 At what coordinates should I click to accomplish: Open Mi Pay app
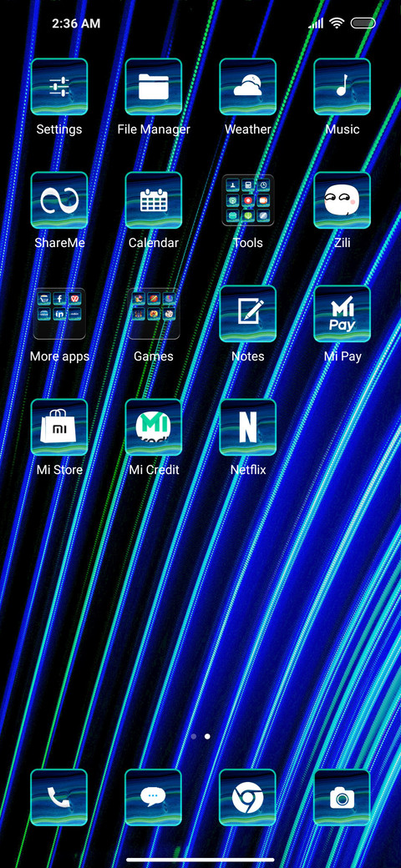[x=343, y=314]
